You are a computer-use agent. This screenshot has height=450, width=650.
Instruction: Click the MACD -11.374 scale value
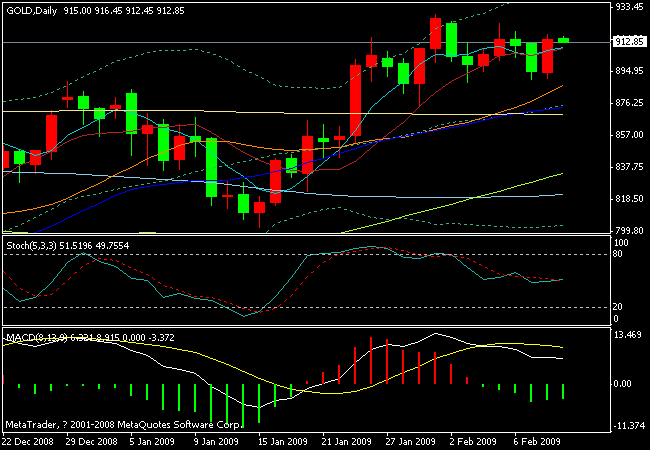(628, 424)
